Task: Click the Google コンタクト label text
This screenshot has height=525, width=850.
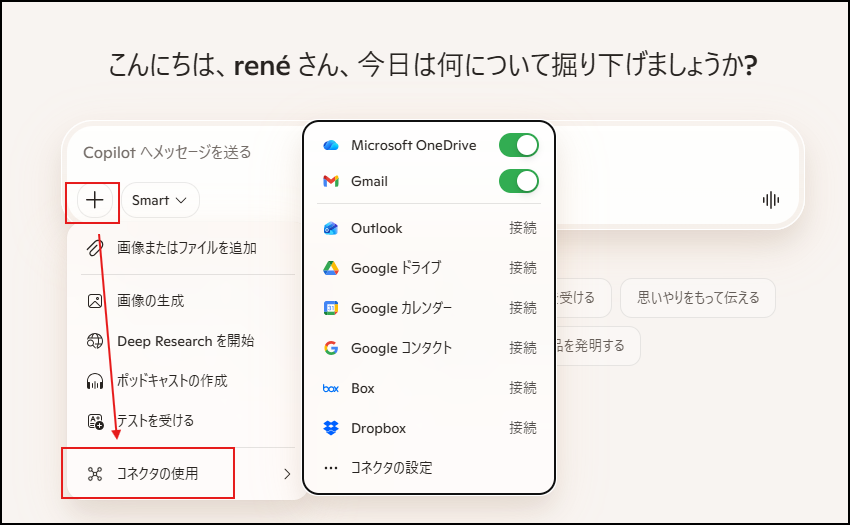Action: pos(402,348)
